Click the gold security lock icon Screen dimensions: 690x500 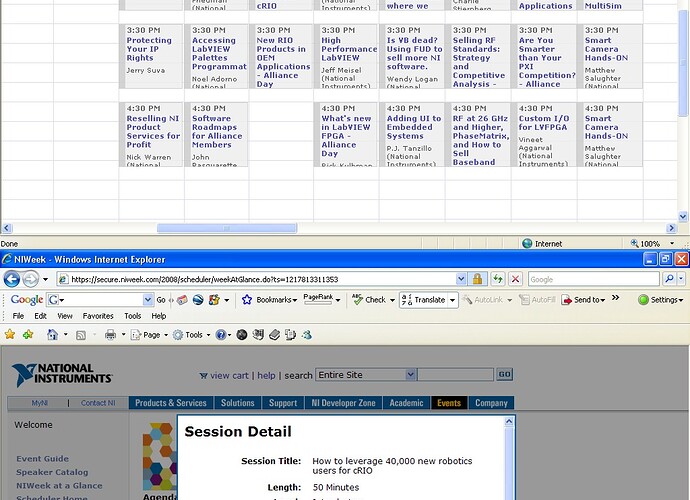coord(477,279)
